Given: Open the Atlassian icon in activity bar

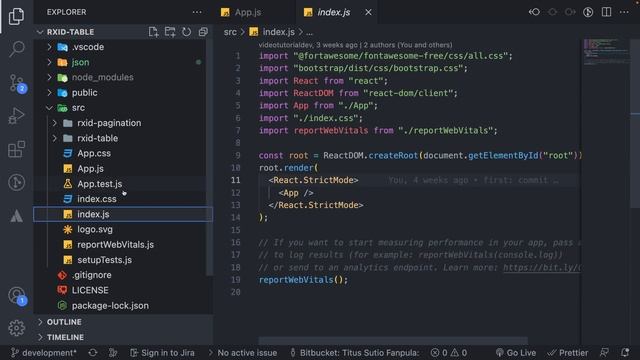Looking at the screenshot, I should coord(16,216).
